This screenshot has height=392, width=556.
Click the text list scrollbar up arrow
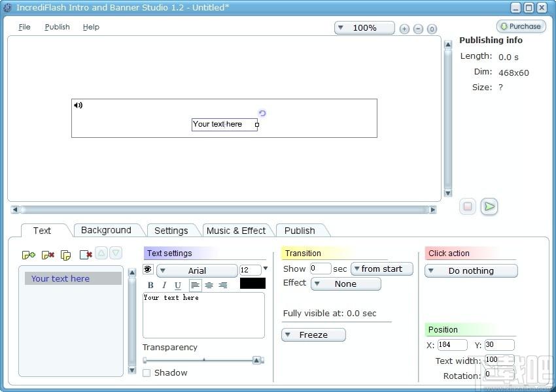pos(132,272)
